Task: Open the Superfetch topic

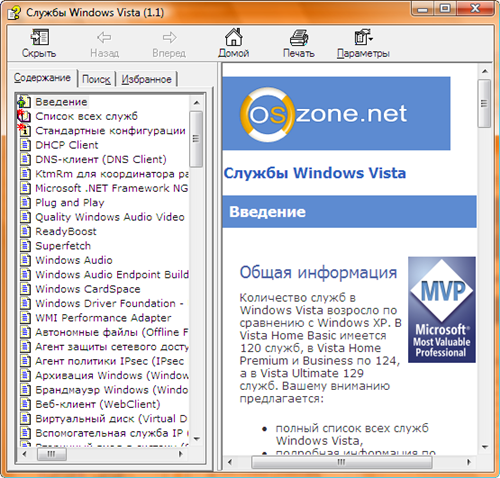Action: click(x=63, y=246)
